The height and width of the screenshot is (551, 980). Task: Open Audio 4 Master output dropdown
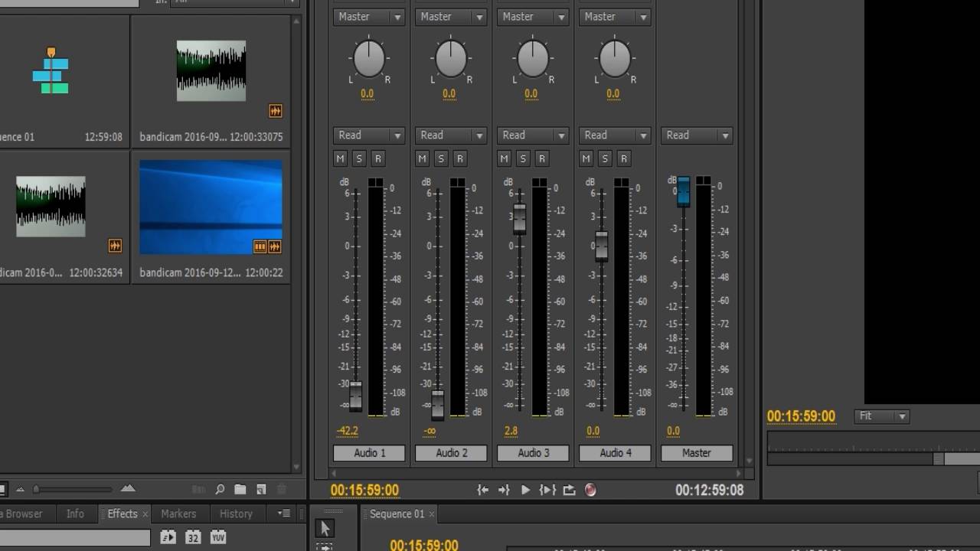tap(615, 17)
